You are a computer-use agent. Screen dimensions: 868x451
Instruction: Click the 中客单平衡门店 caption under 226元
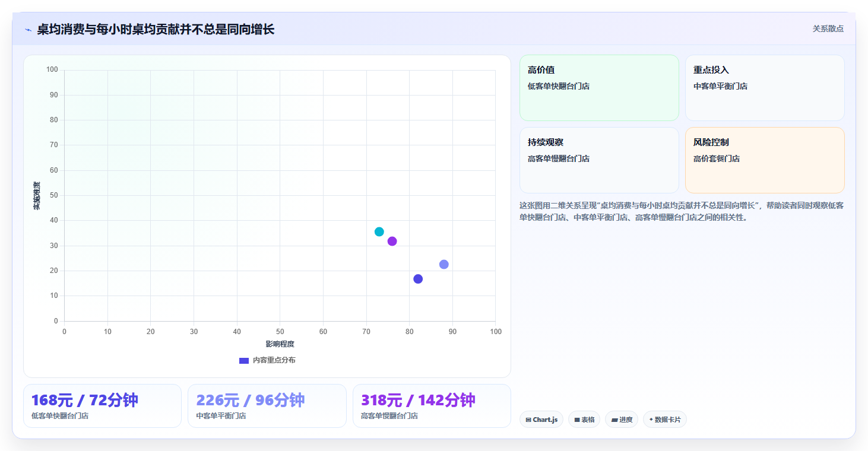coord(221,416)
